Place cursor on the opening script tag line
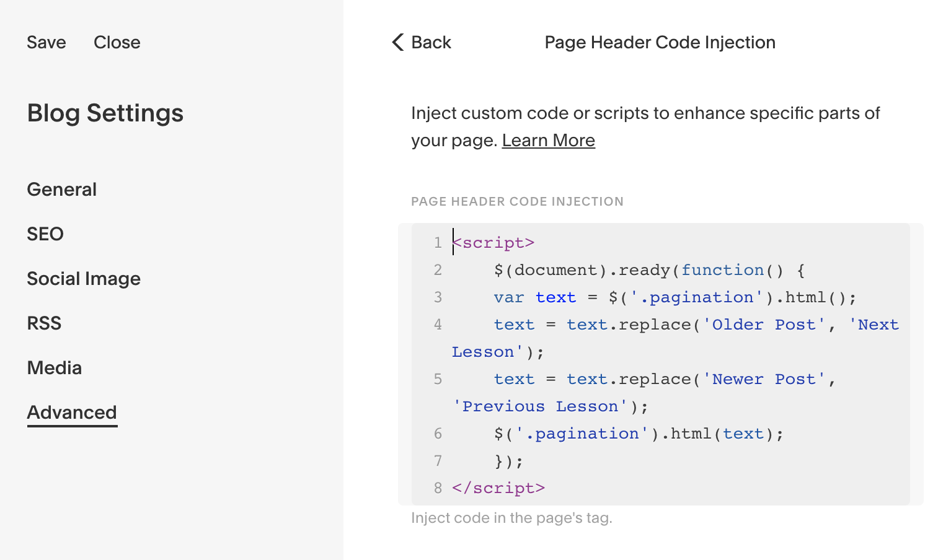Screen dimensions: 951x560 493,243
